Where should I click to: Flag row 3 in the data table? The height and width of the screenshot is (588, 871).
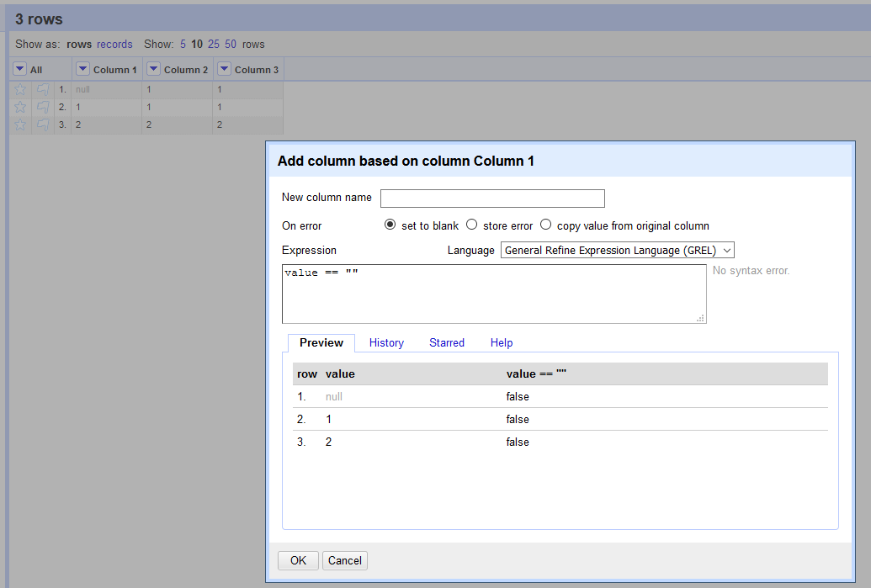pyautogui.click(x=43, y=125)
